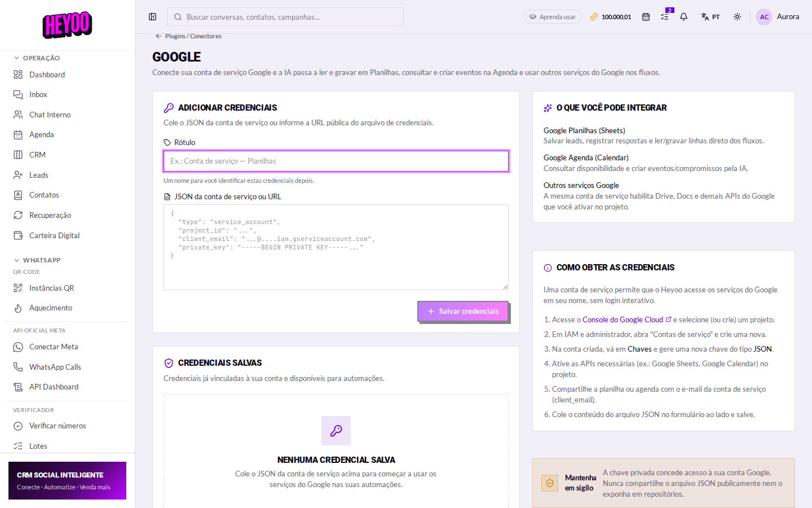Click the JSON da conta de serviço textarea
Screen dimensions: 812x508
[x=336, y=247]
